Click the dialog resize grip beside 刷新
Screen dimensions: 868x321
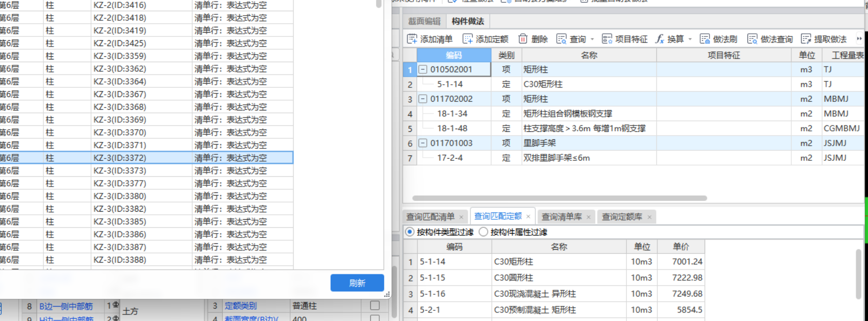387,294
